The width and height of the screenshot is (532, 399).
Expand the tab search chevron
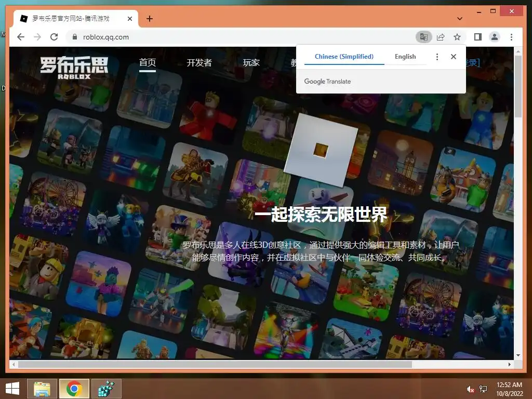click(460, 19)
